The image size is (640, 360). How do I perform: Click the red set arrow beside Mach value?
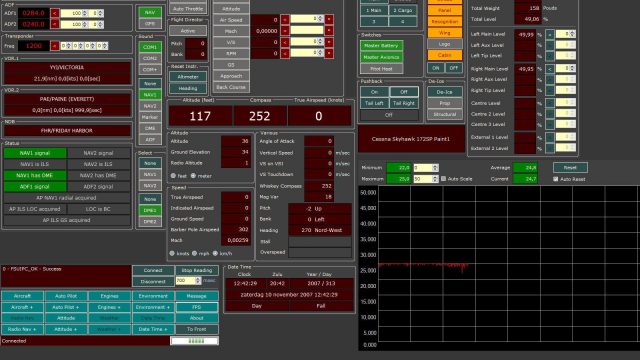[x=285, y=31]
